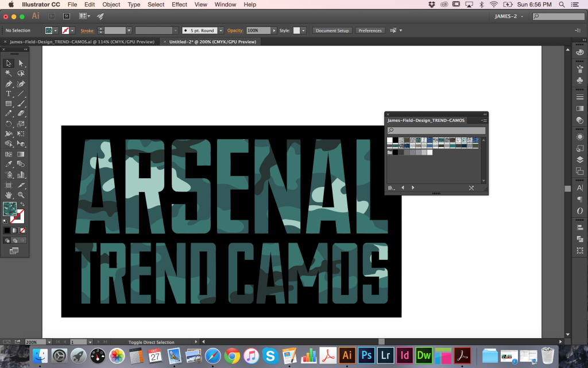Select the Column Graph tool
This screenshot has height=368, width=588.
pyautogui.click(x=21, y=175)
